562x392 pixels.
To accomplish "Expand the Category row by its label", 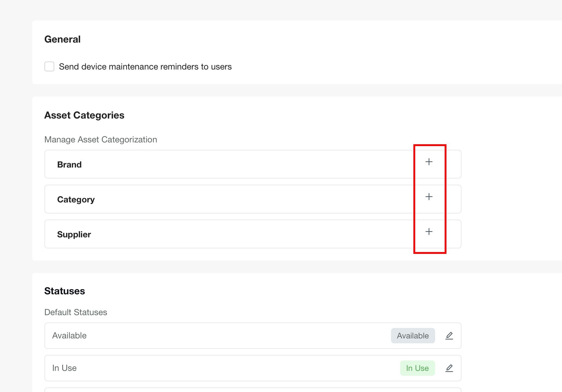I will (76, 199).
